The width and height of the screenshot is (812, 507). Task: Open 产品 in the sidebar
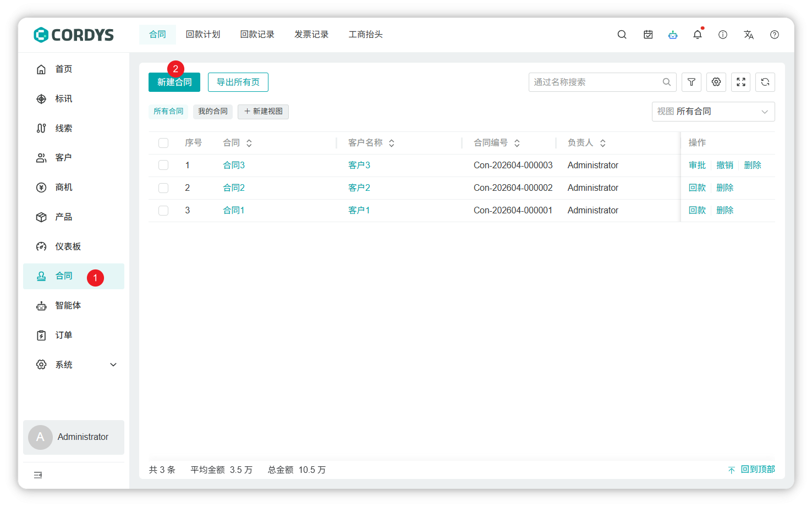(74, 217)
